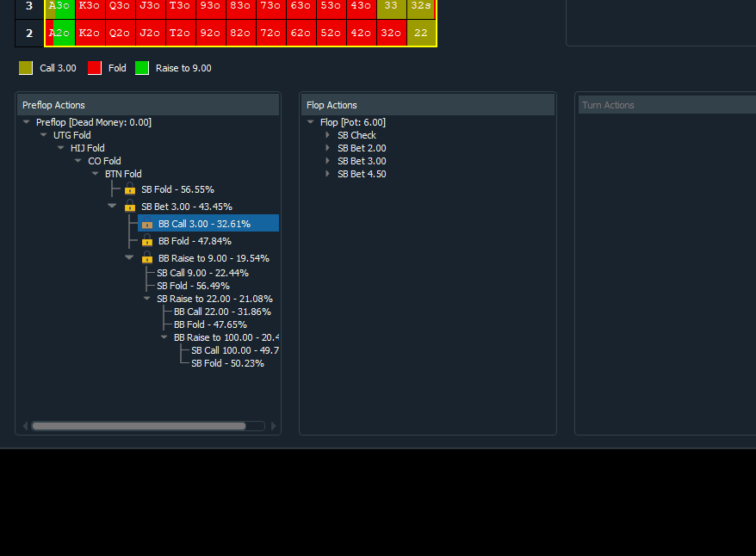Click the lock icon beside SB Fold 56.55%
The height and width of the screenshot is (556, 756).
tap(130, 188)
